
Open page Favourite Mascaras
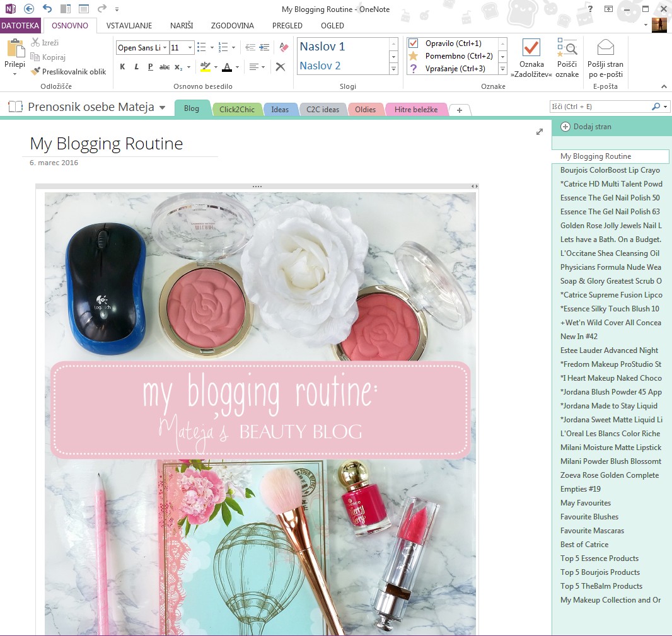[x=592, y=531]
